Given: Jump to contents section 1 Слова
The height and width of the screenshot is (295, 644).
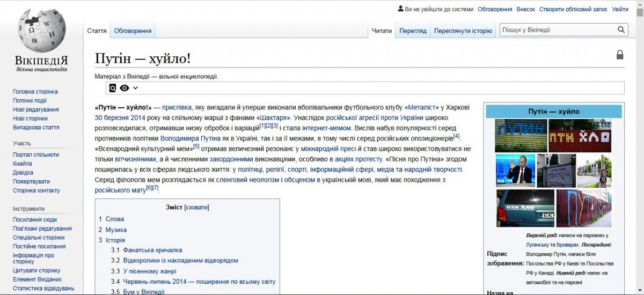Looking at the screenshot, I should pyautogui.click(x=111, y=219).
